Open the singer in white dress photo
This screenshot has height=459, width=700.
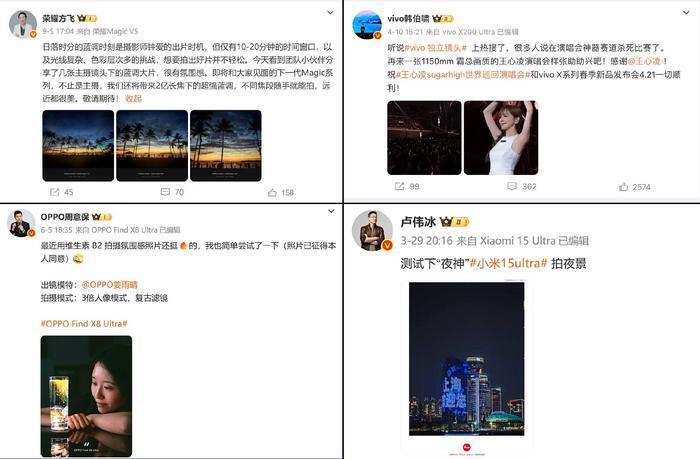501,138
